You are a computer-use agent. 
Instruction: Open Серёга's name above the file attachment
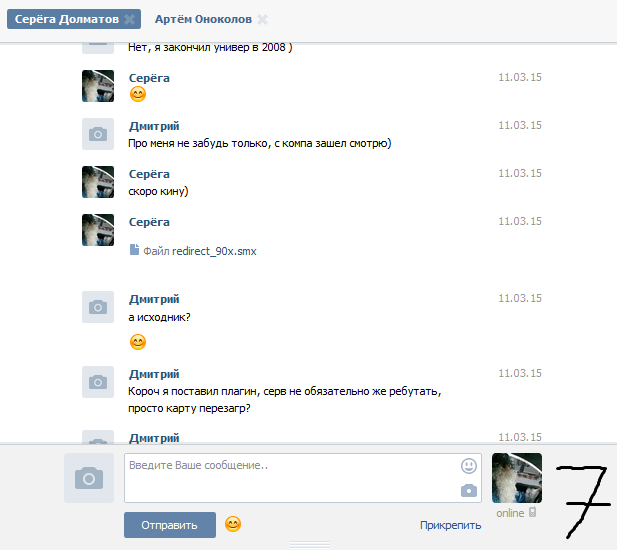click(149, 222)
